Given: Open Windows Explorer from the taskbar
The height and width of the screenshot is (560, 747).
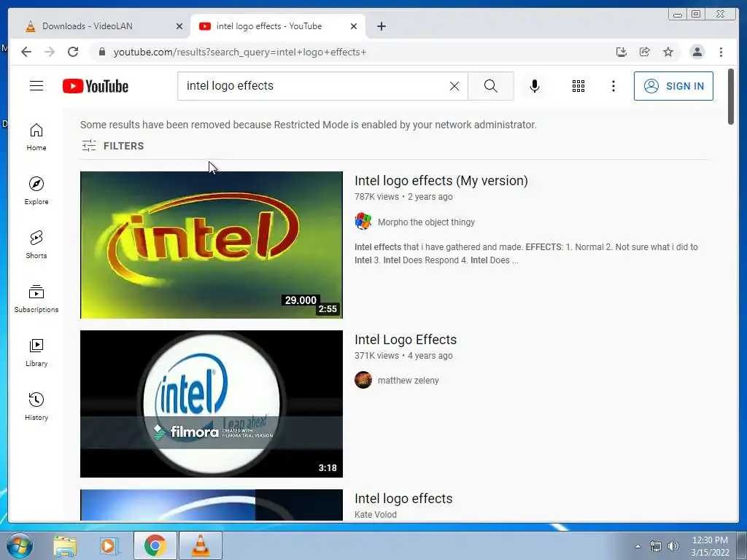Looking at the screenshot, I should (x=65, y=545).
